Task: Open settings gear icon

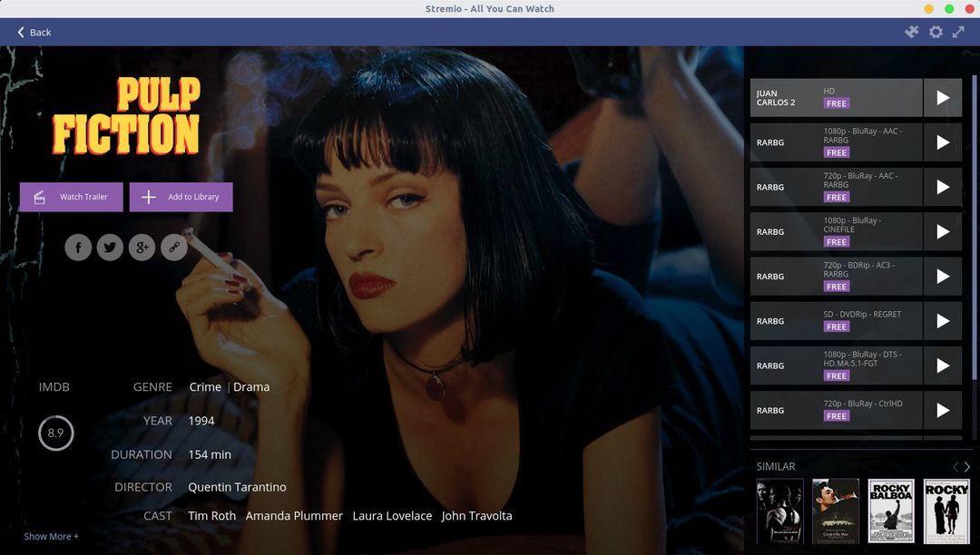Action: point(936,32)
